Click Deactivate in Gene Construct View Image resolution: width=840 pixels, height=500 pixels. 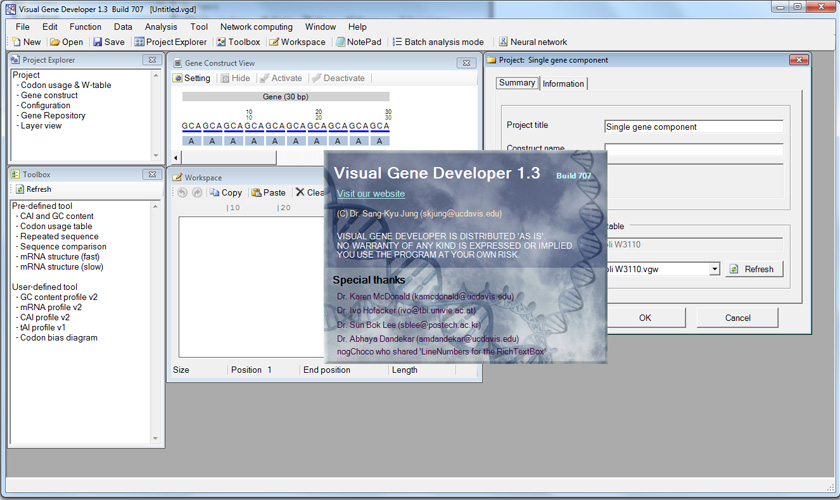pyautogui.click(x=338, y=78)
